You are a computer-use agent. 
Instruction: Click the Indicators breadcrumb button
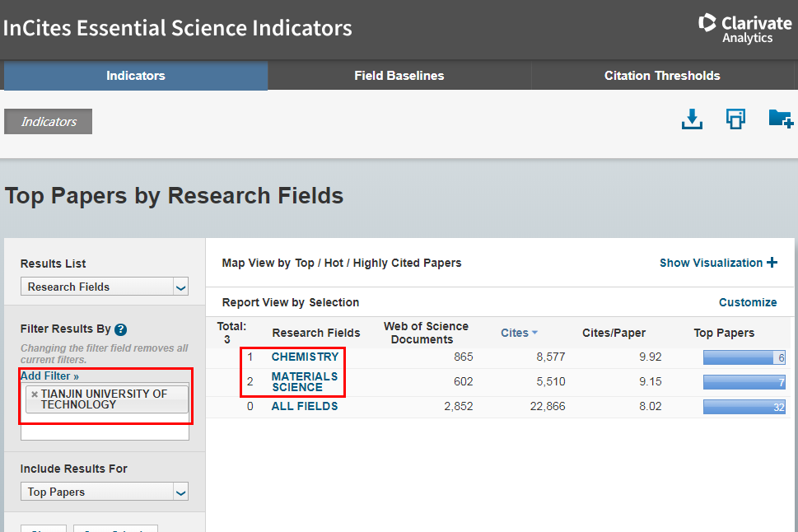coord(49,122)
